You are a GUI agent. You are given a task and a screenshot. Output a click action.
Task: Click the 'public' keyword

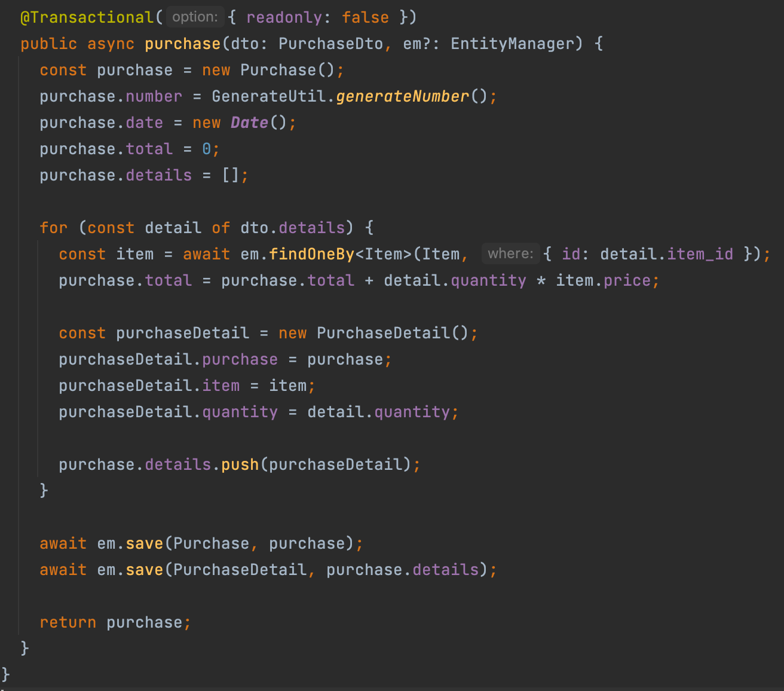pyautogui.click(x=49, y=44)
